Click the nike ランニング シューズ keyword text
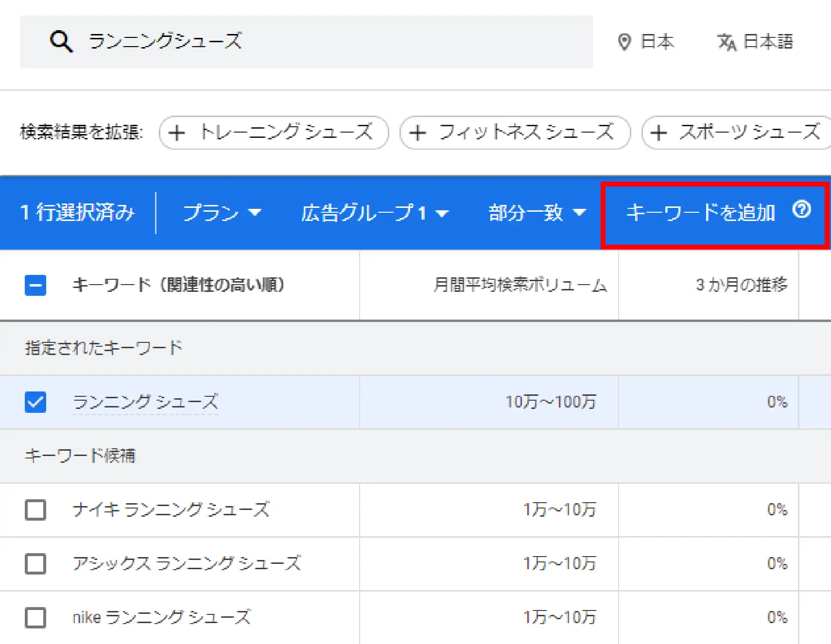831x644 pixels. (x=162, y=618)
